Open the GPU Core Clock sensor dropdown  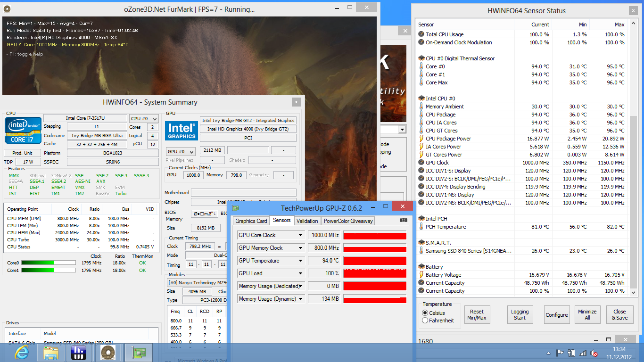[300, 235]
